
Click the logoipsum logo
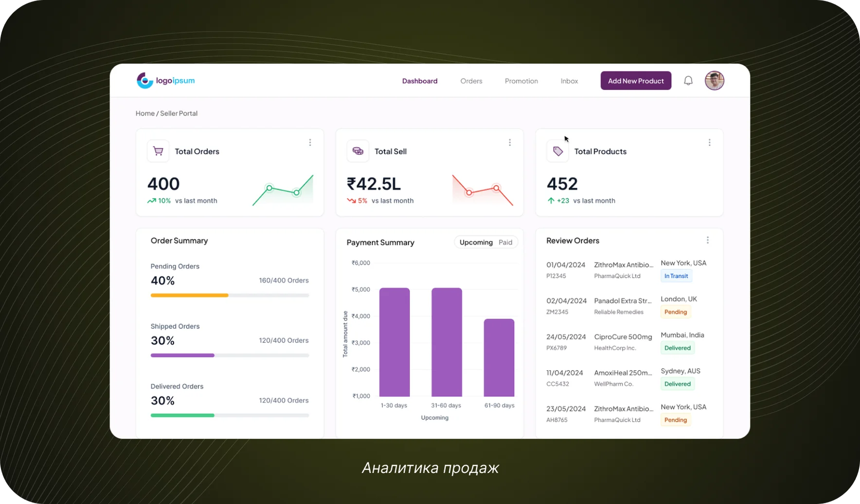[165, 81]
